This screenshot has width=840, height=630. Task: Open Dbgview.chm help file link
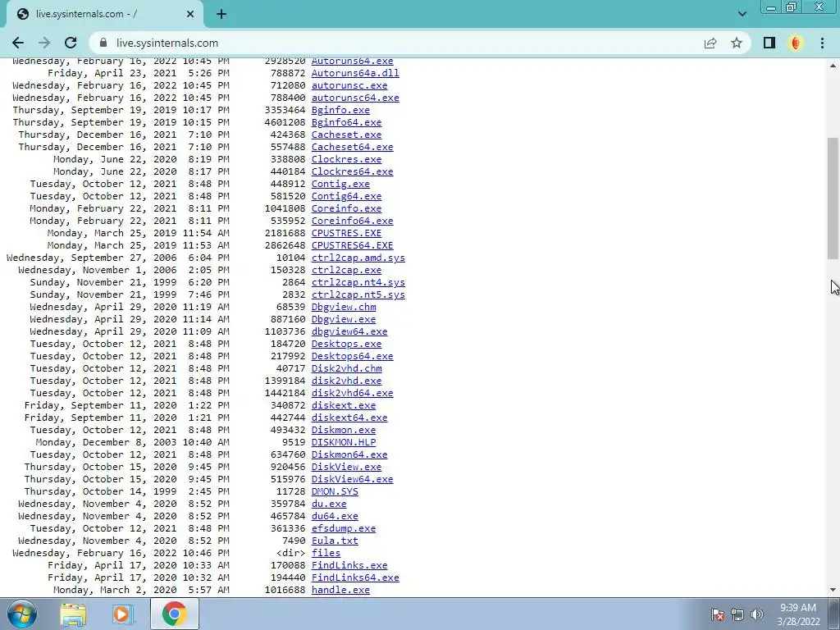pos(344,307)
